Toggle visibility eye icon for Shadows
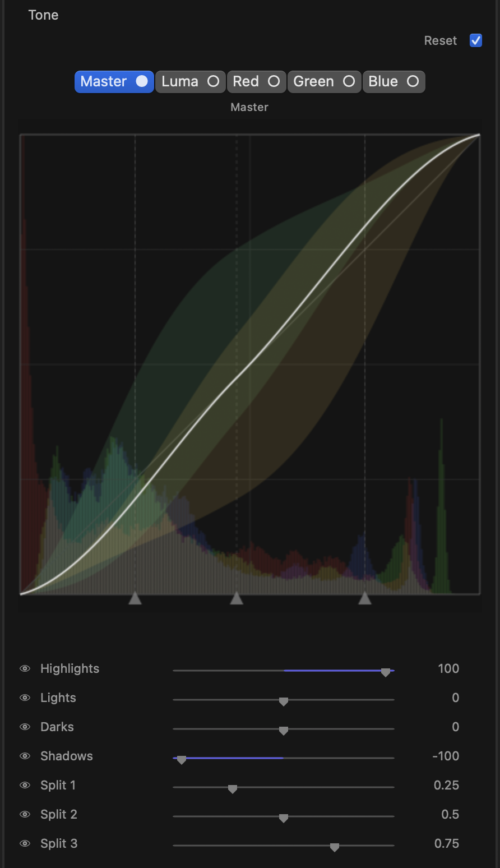This screenshot has width=500, height=868. point(25,756)
